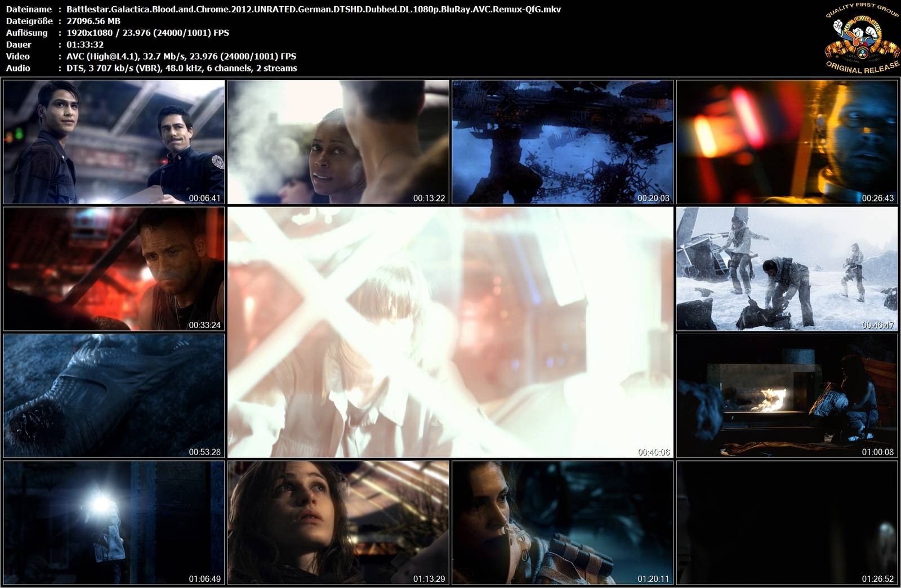The height and width of the screenshot is (588, 901).
Task: Open the creature thumbnail at 00:53:28
Action: pyautogui.click(x=114, y=396)
